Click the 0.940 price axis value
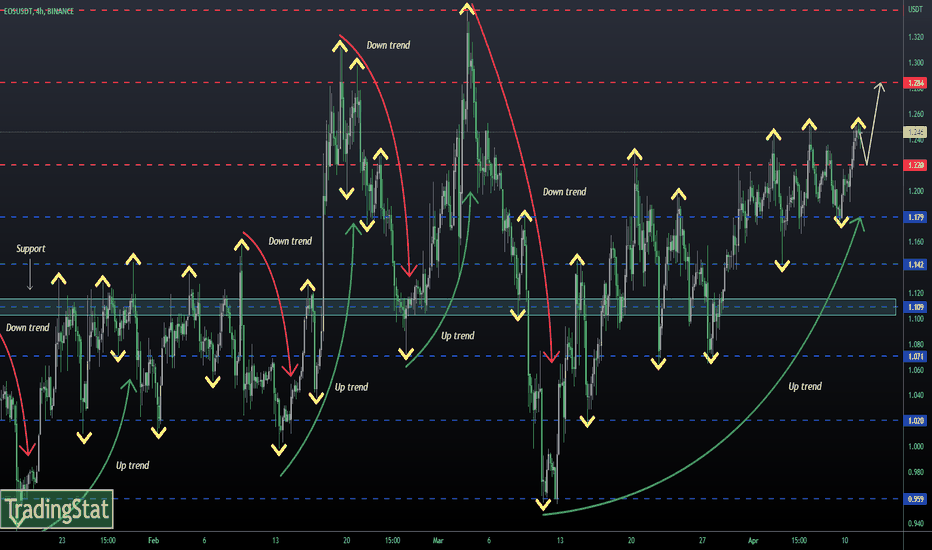Viewport: 932px width, 550px height. coord(916,523)
